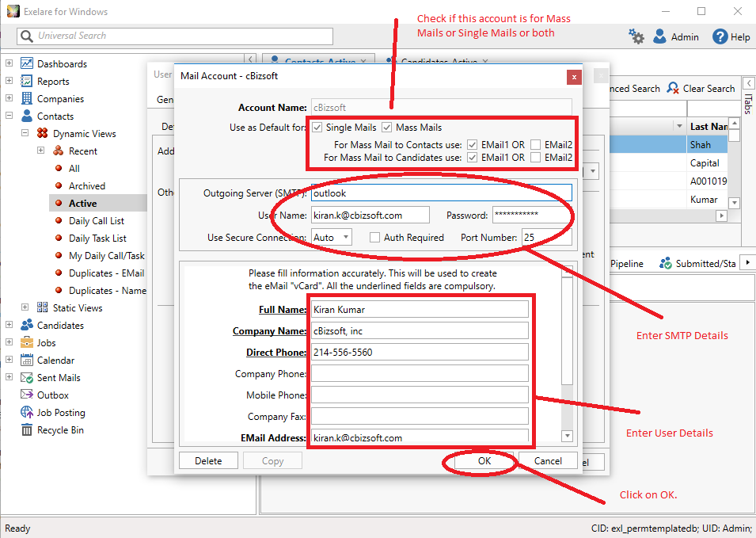This screenshot has height=538, width=756.
Task: Open the Duplicates - EMail view
Action: click(x=107, y=273)
